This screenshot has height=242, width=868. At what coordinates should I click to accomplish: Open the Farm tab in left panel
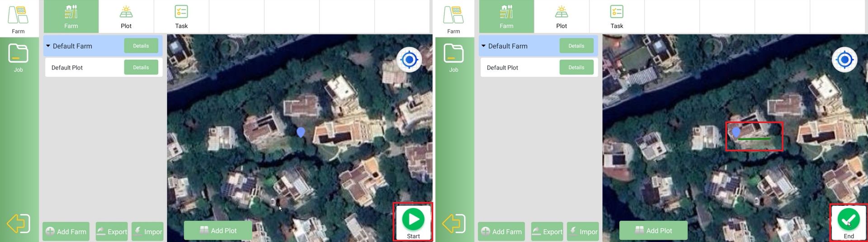71,17
